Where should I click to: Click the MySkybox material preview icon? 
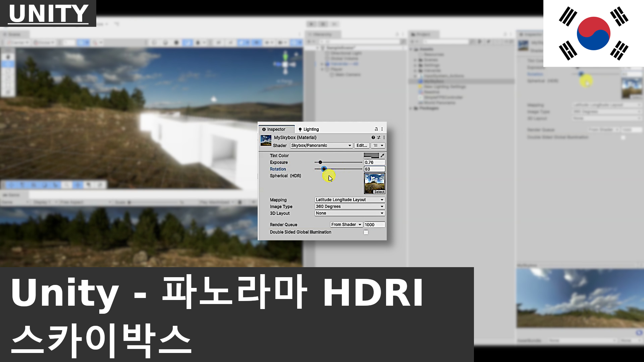266,140
